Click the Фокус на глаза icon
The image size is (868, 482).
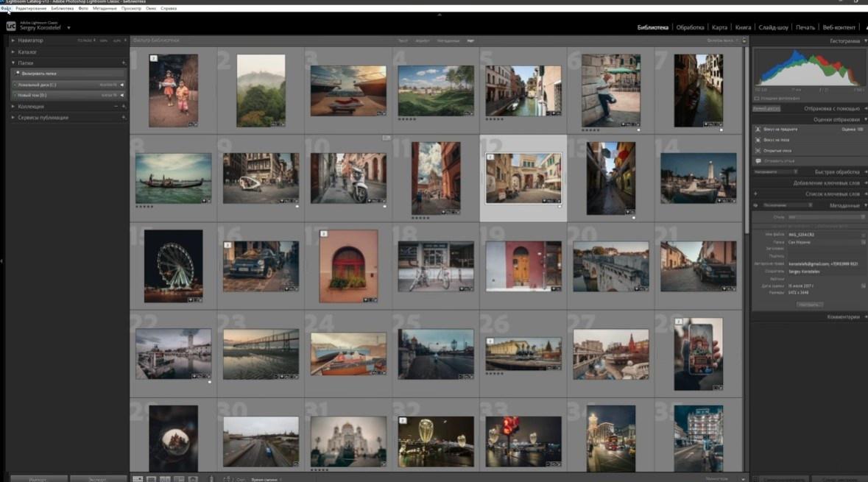758,140
